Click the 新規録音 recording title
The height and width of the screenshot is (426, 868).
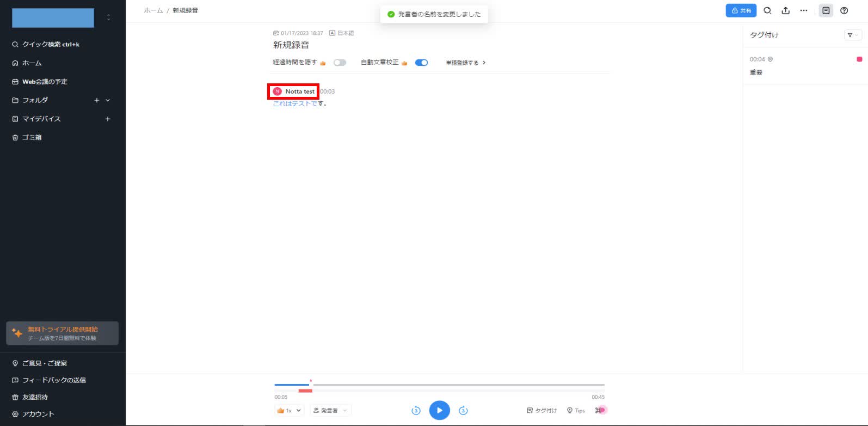[x=291, y=45]
